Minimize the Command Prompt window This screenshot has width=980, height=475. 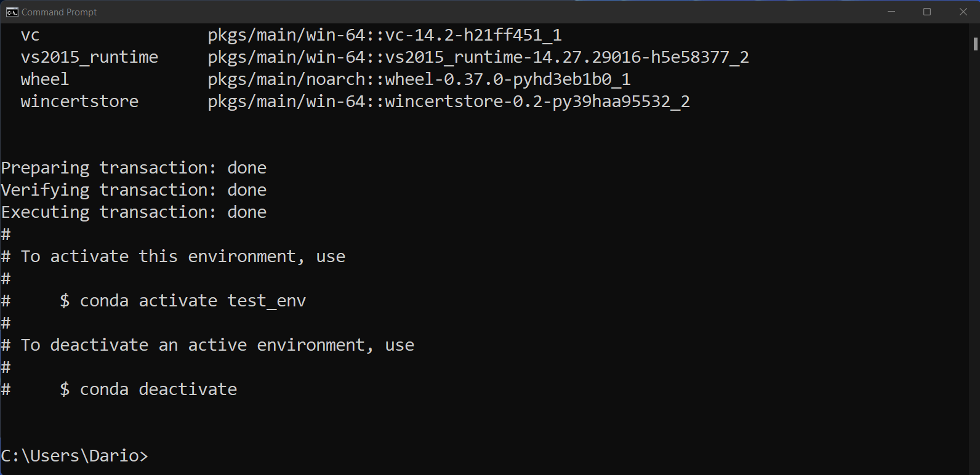click(891, 12)
